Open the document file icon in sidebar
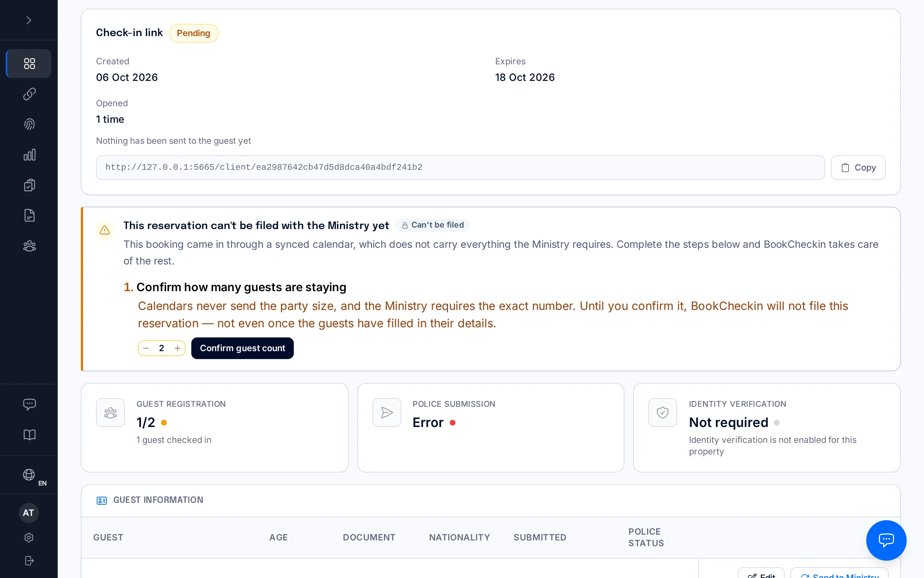 coord(29,216)
